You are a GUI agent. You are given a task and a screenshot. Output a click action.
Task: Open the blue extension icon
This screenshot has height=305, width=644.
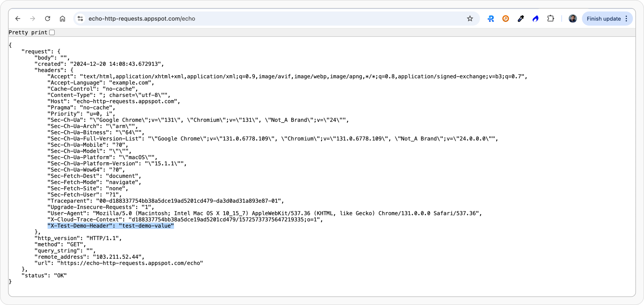coord(491,19)
